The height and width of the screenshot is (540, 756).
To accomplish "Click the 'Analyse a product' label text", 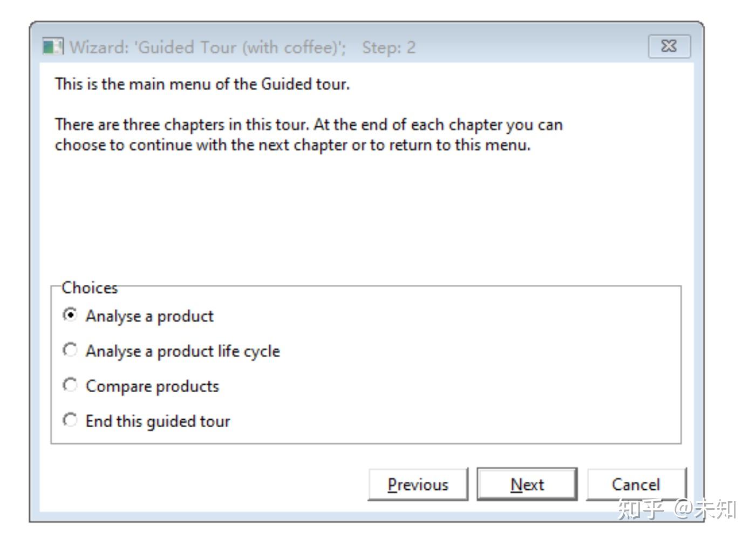I will 149,316.
